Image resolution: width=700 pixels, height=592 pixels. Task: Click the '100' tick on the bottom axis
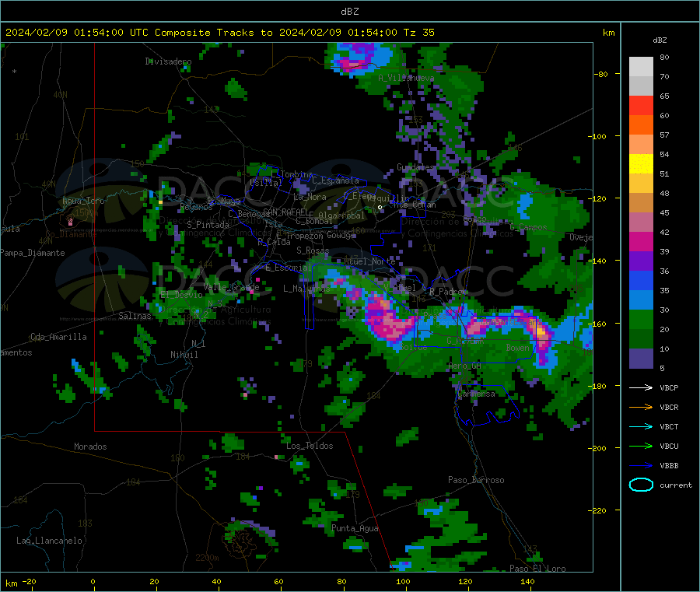click(x=403, y=581)
